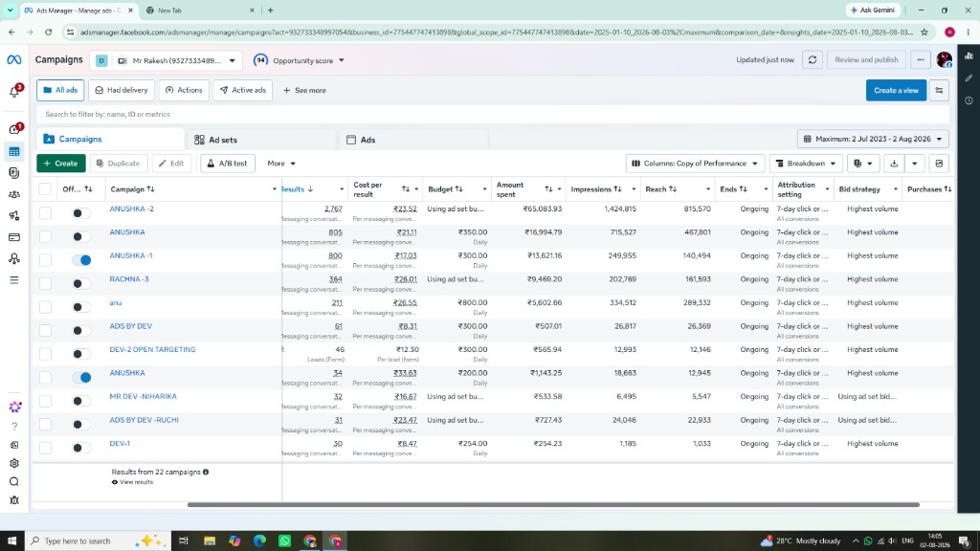Open the All tools hamburger menu icon
Viewport: 980px width, 551px height.
click(x=13, y=280)
